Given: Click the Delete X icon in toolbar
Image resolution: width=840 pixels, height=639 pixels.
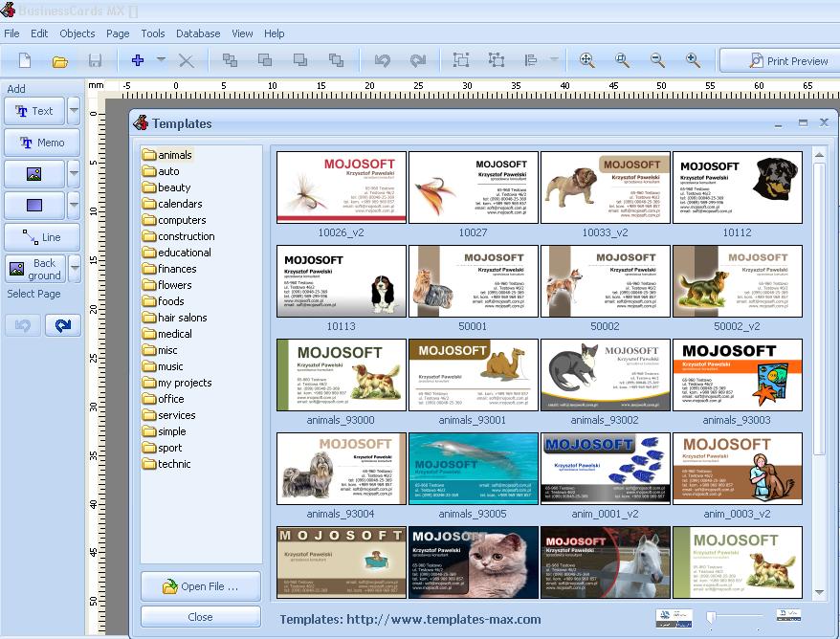Looking at the screenshot, I should (x=186, y=60).
